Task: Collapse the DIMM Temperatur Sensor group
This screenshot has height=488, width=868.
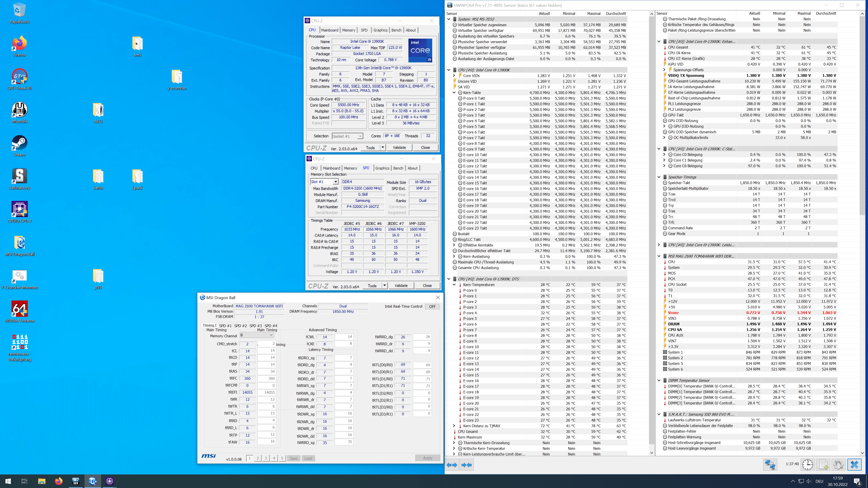Action: point(659,380)
